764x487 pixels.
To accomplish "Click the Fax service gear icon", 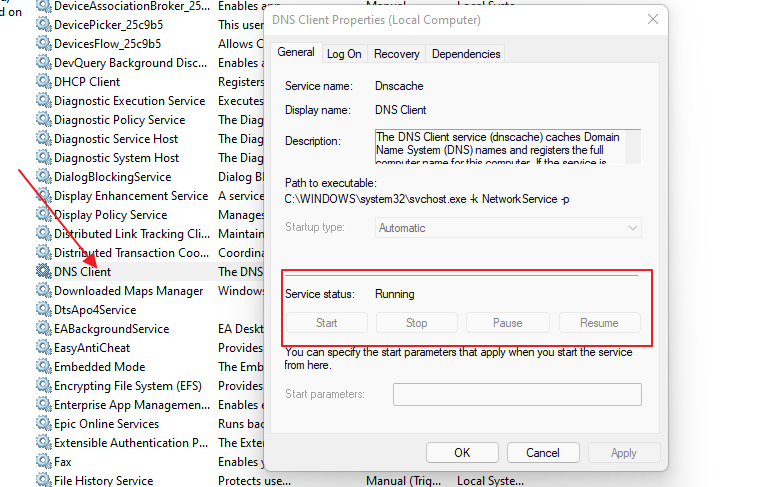I will tap(43, 462).
